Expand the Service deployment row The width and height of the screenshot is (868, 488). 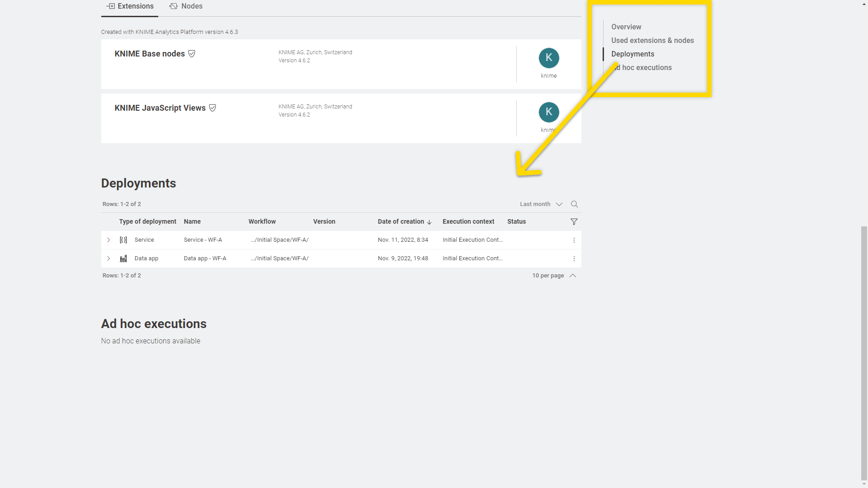click(108, 240)
